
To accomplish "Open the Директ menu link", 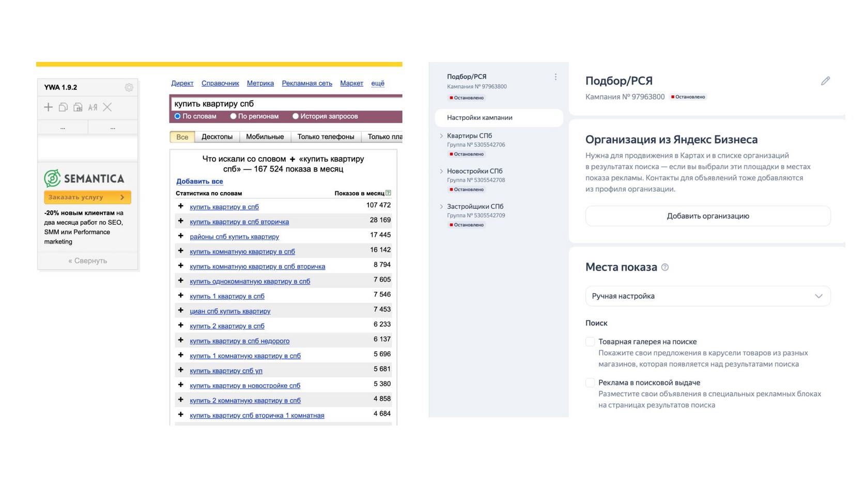I will coord(182,83).
